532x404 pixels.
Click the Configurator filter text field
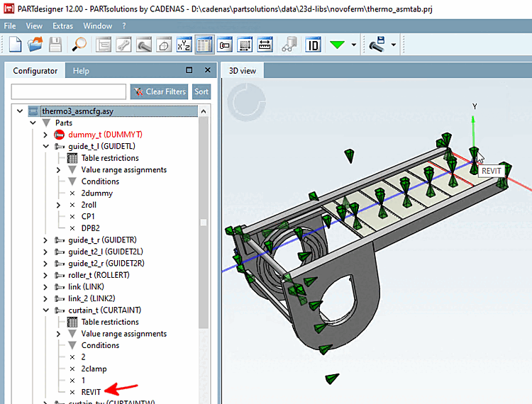pos(68,91)
